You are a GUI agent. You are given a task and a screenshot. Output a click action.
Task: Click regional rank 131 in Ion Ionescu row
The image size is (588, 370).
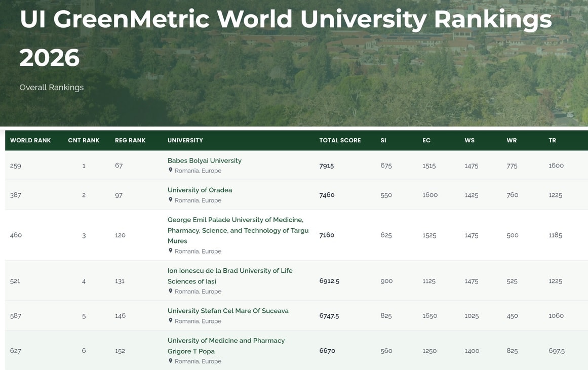[x=120, y=281]
